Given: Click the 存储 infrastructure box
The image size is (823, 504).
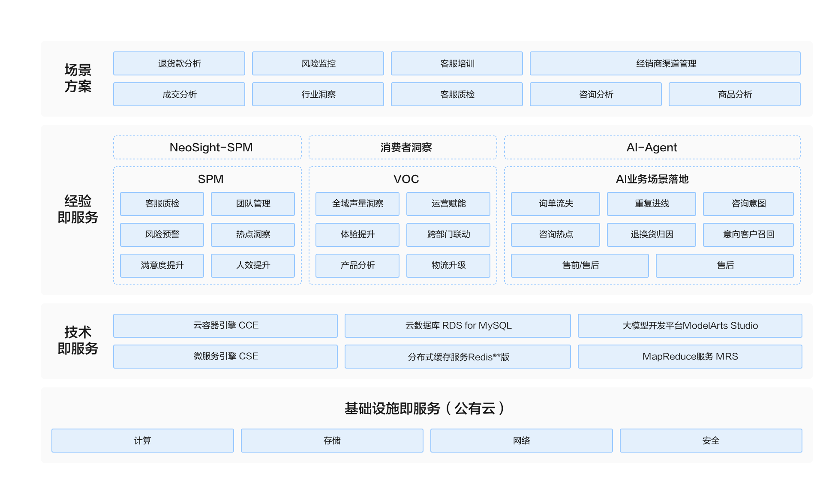Looking at the screenshot, I should click(332, 441).
